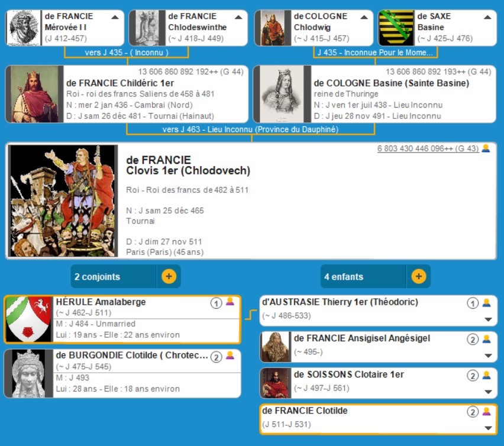The image size is (504, 446).
Task: Expand descendants of Thierry 1er
Action: pos(488,319)
